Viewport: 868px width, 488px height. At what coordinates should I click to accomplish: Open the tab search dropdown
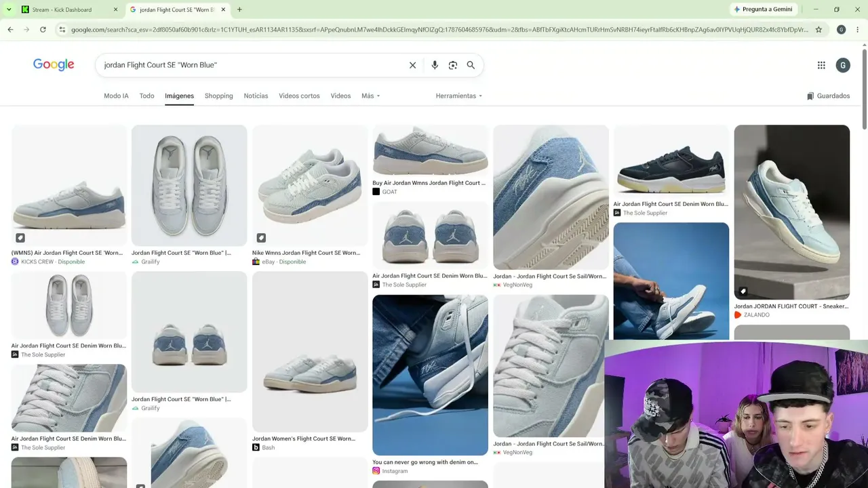9,9
